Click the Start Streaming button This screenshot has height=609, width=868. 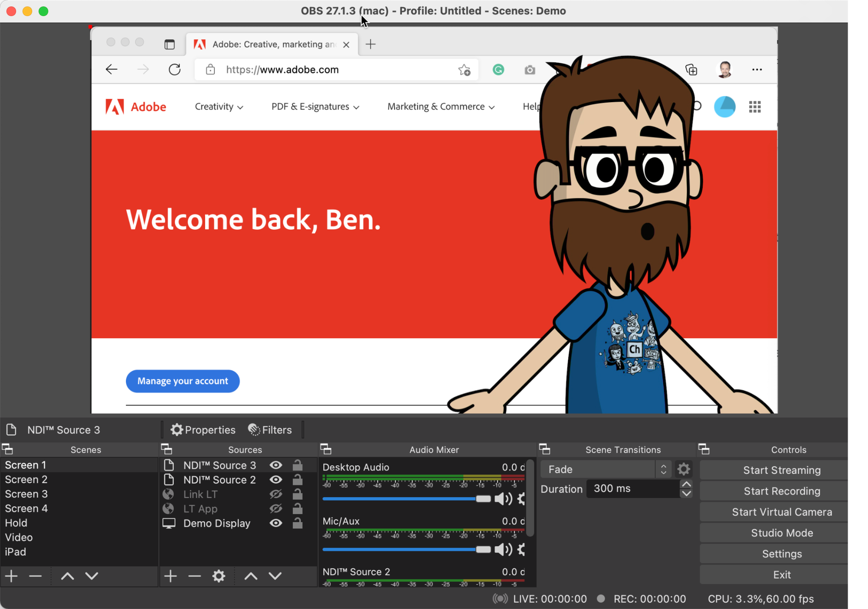[x=782, y=470]
